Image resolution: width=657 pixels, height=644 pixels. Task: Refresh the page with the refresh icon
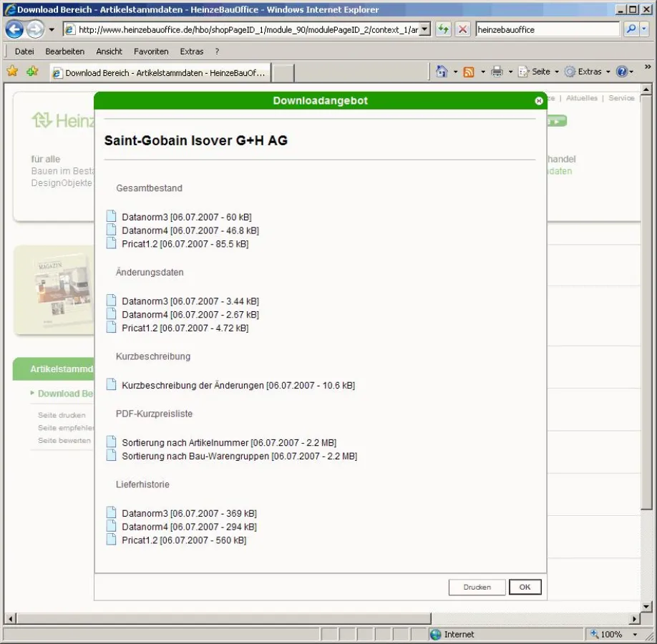[x=443, y=29]
